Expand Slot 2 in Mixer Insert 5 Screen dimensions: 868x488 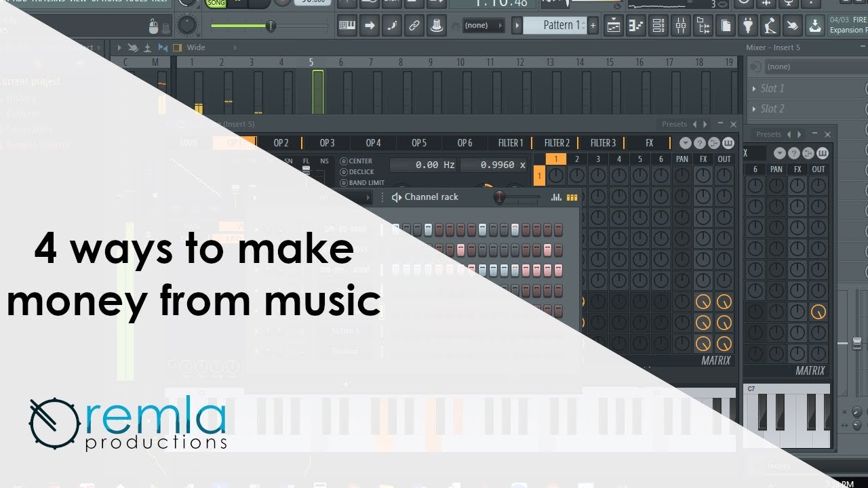point(772,108)
